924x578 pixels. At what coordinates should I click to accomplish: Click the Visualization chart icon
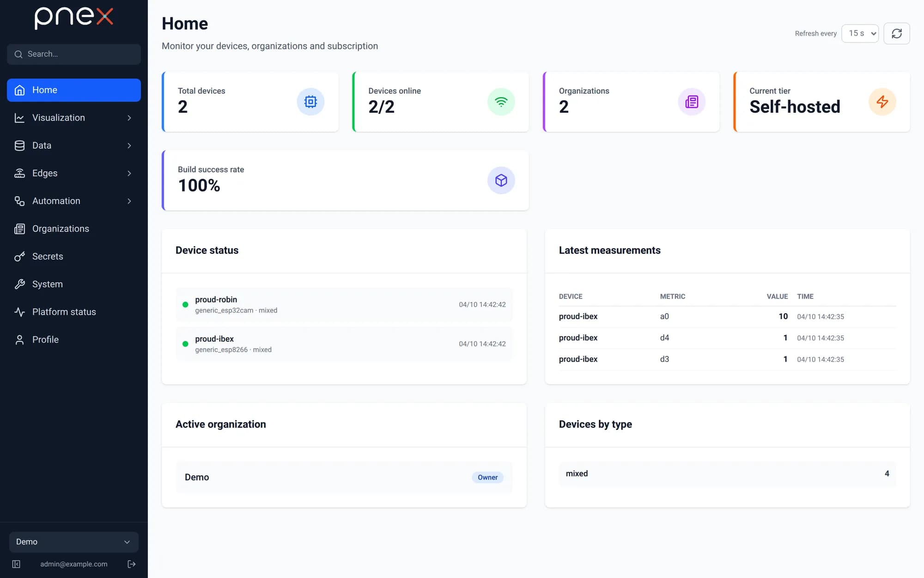(x=19, y=118)
